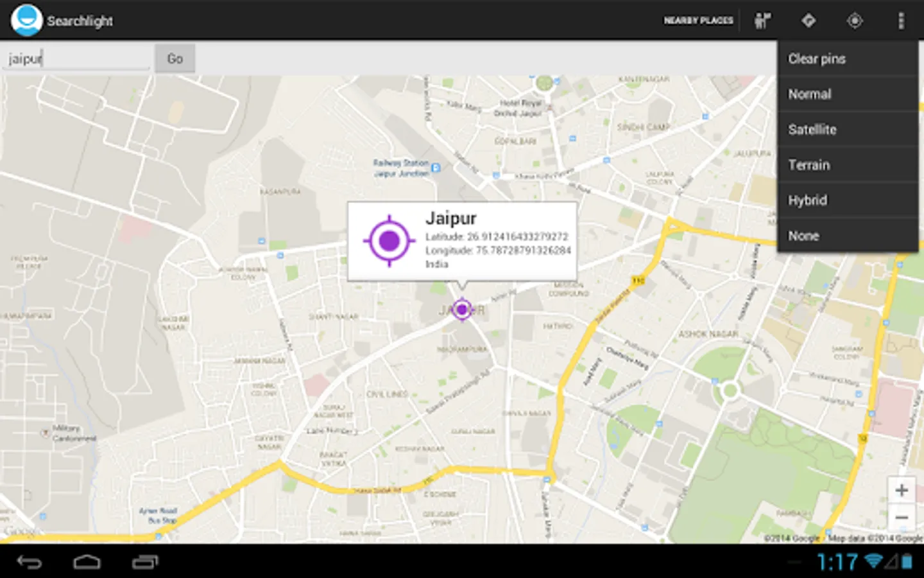Zoom out using the minus icon
The height and width of the screenshot is (578, 924).
901,517
